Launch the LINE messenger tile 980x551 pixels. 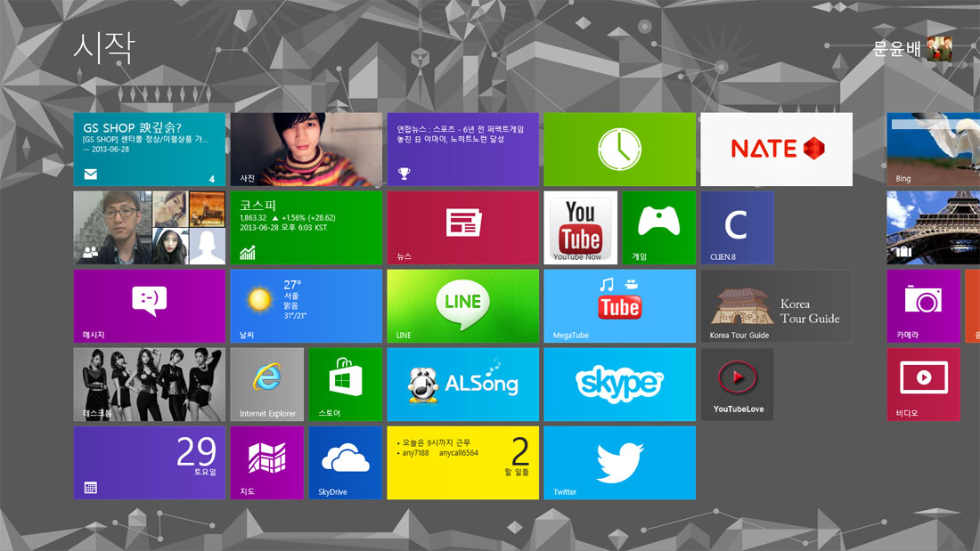[463, 306]
